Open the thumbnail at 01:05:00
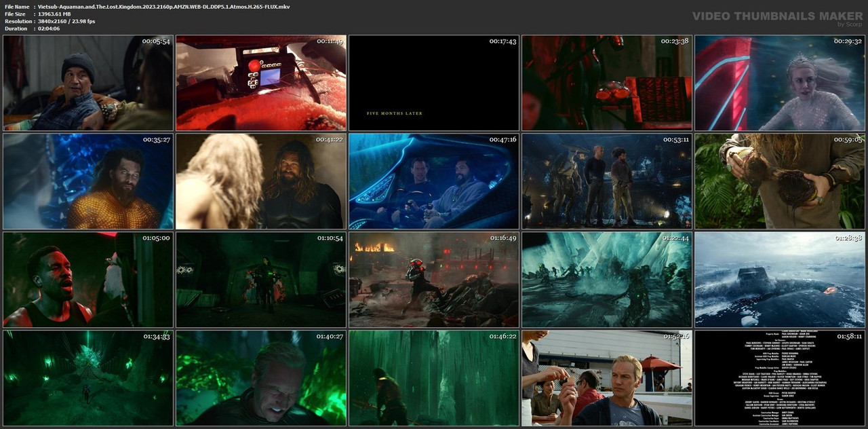The height and width of the screenshot is (429, 868). [x=88, y=280]
